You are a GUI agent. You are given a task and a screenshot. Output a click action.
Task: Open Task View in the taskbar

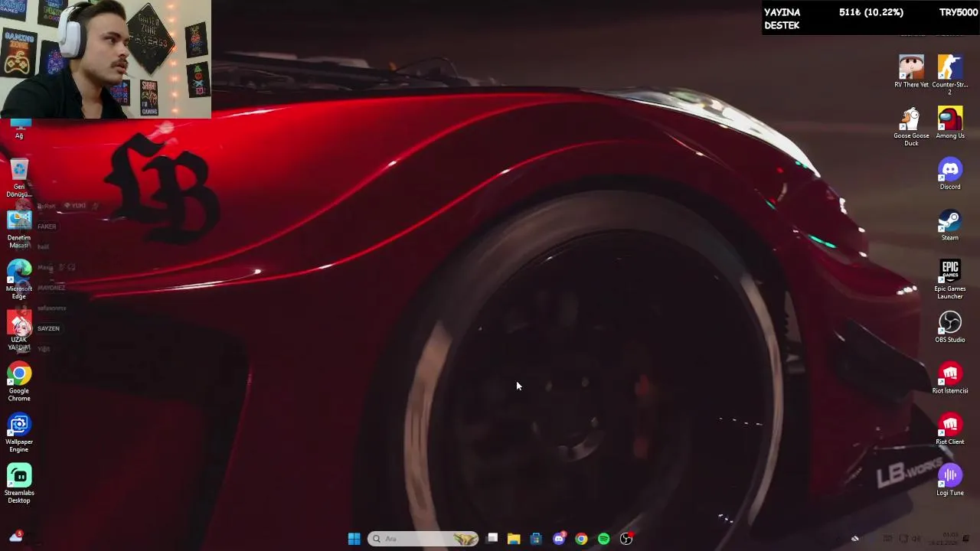tap(492, 539)
